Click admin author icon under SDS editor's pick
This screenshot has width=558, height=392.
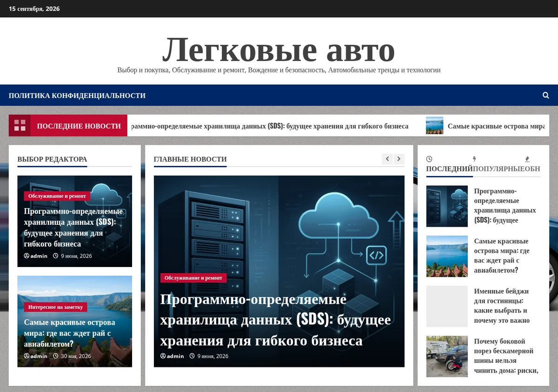click(27, 256)
